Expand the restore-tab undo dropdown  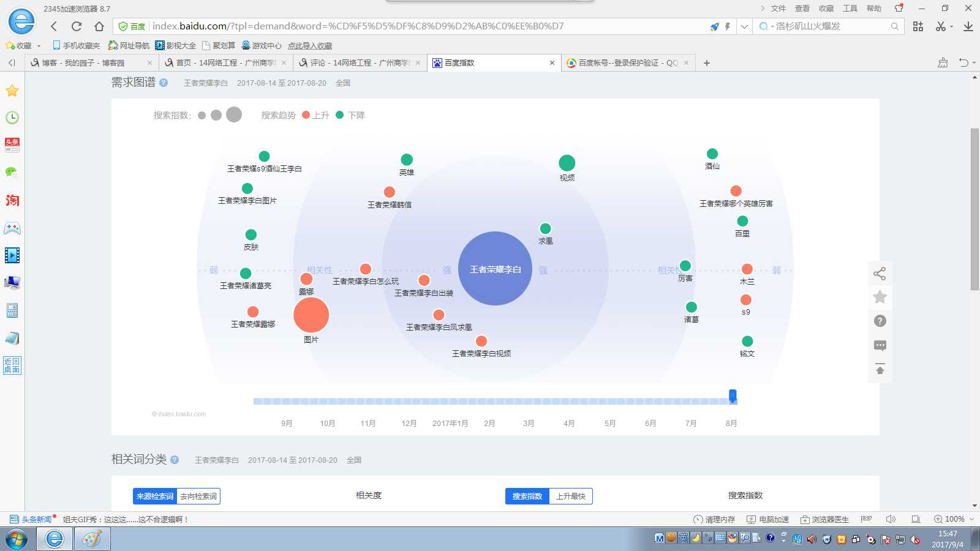click(x=974, y=63)
